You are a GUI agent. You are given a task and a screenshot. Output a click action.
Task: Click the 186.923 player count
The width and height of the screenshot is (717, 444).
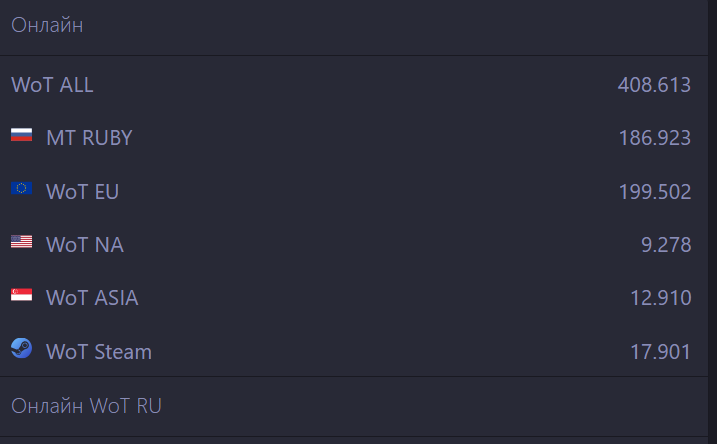654,138
